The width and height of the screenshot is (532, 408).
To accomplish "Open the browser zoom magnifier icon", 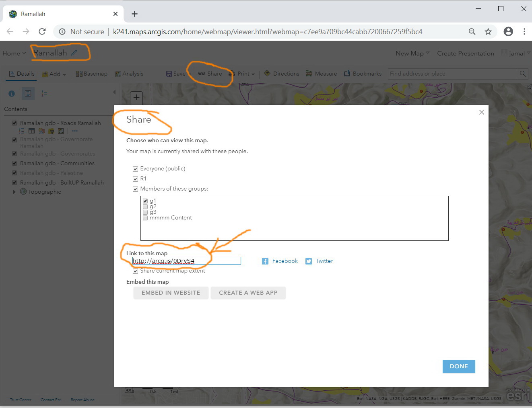I will tap(472, 31).
